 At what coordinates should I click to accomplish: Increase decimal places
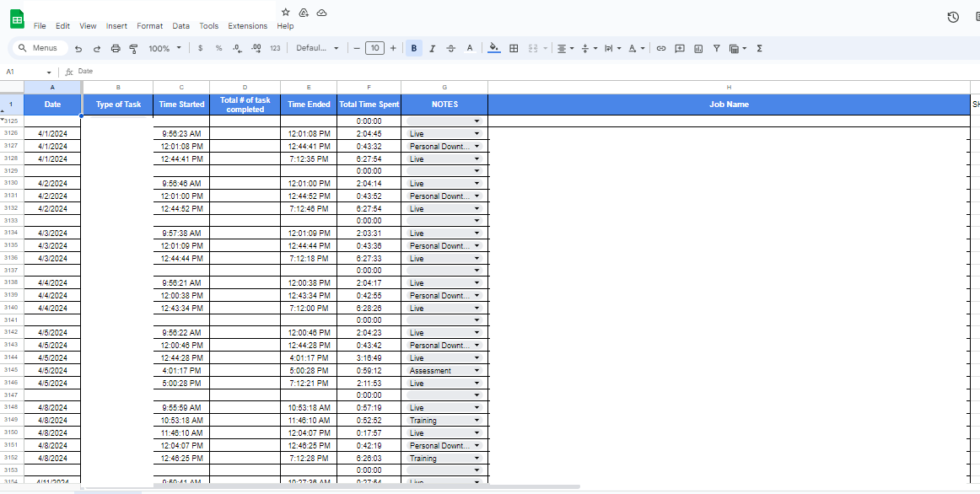point(256,48)
